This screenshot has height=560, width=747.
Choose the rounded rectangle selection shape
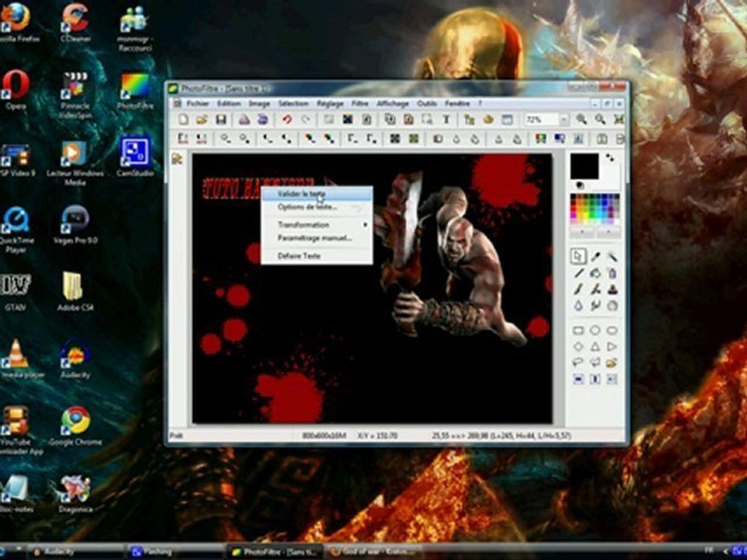[612, 331]
